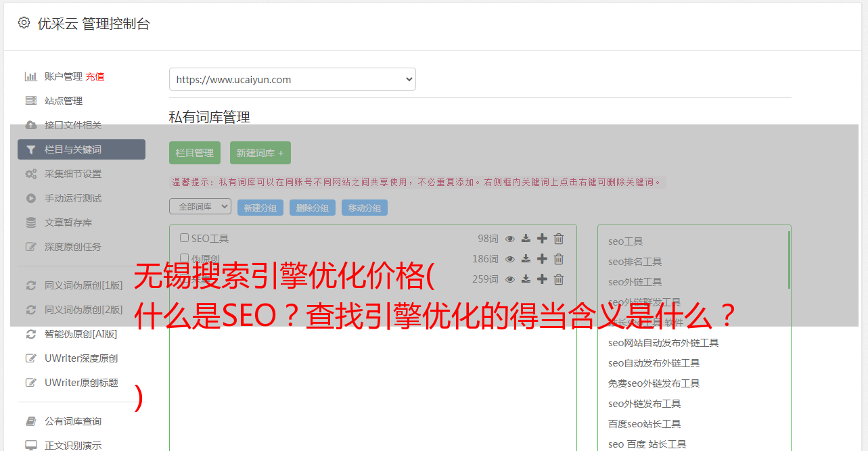Image resolution: width=868 pixels, height=451 pixels.
Task: Click trash icon in 259词 row
Action: [x=559, y=279]
